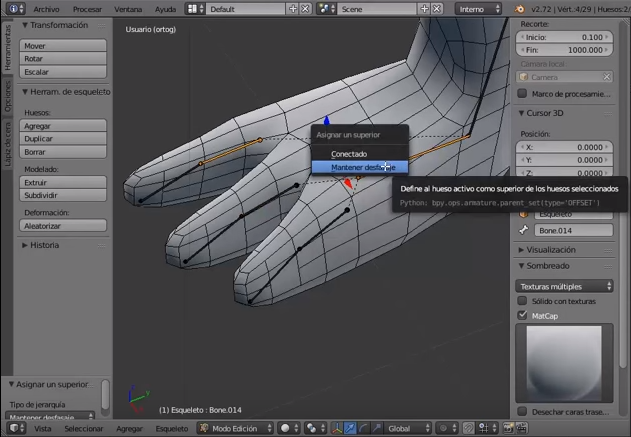Click the OpenGL render animation clapper icon

click(522, 428)
